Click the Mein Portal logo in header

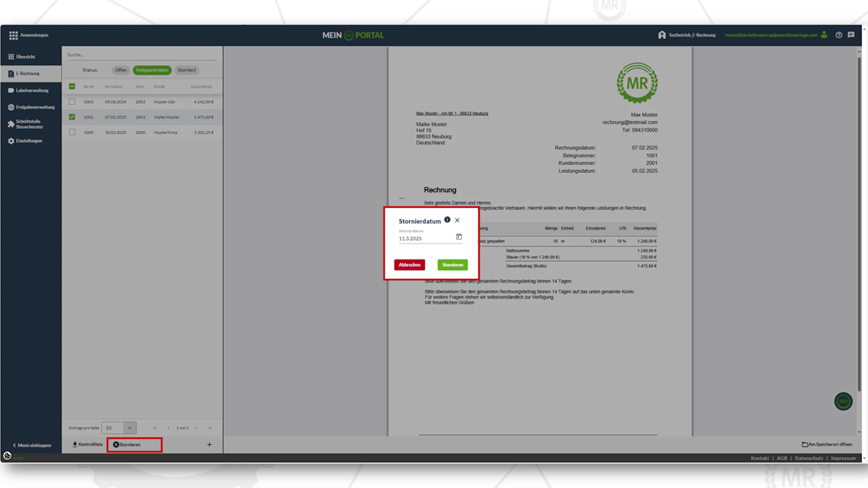coord(353,35)
